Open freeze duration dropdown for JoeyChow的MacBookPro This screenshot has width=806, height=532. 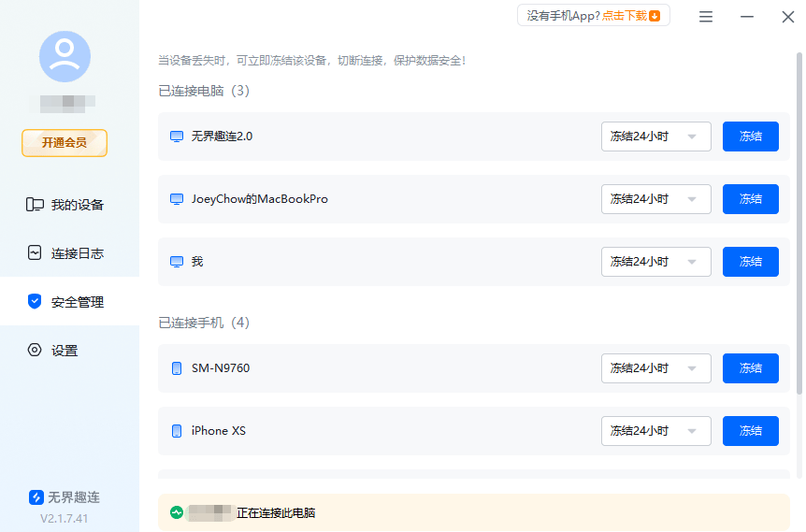(655, 199)
